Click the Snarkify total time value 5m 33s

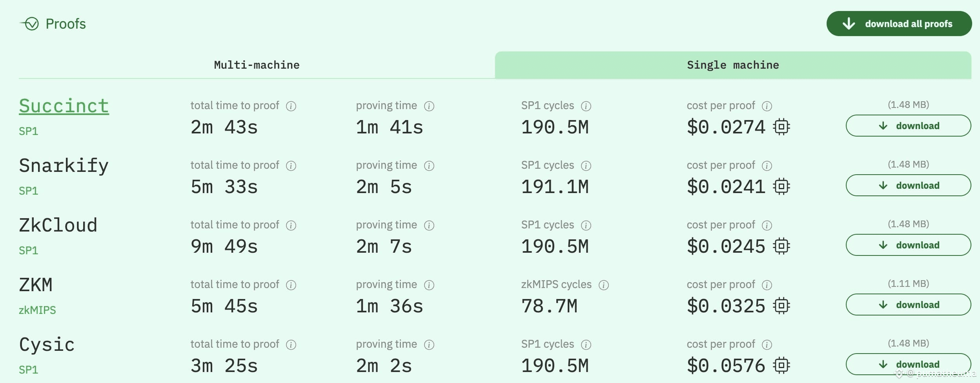tap(224, 187)
